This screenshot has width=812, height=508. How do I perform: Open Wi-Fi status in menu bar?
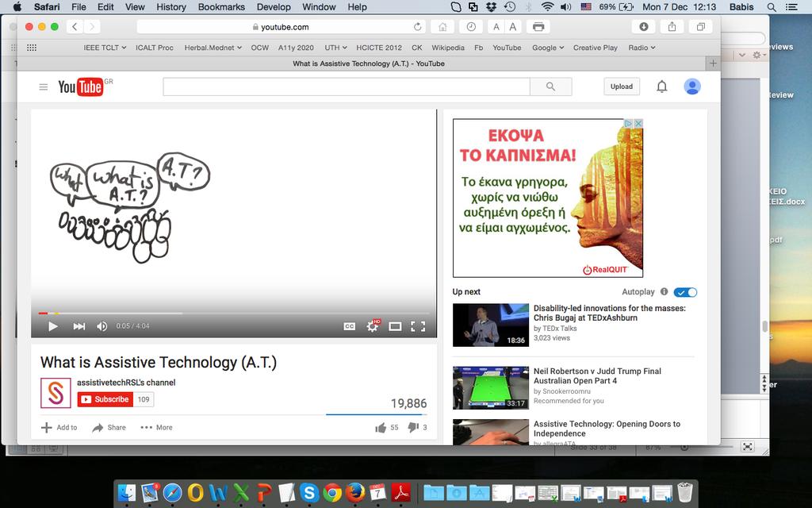[547, 6]
